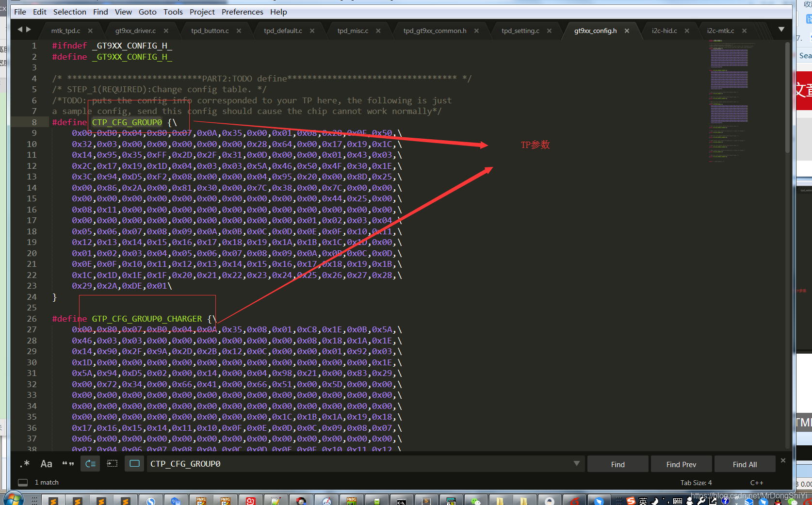Open the Edit menu
Viewport: 812px width, 505px height.
(x=40, y=12)
